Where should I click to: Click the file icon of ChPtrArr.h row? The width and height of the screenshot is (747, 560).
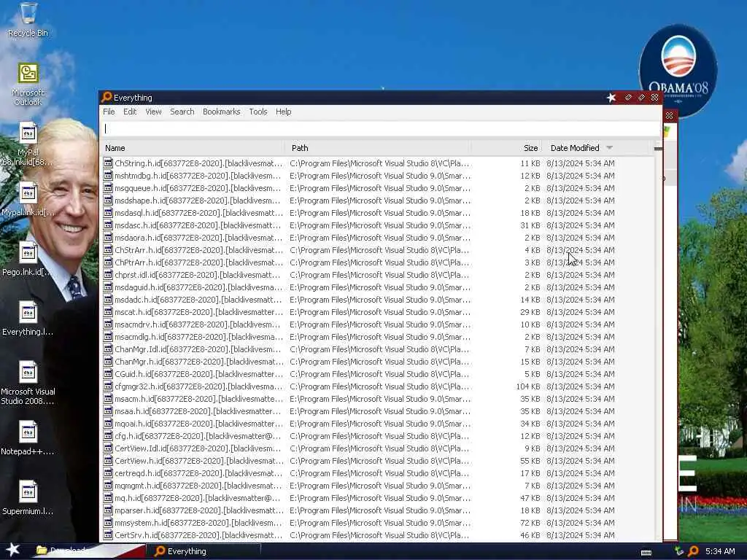coord(108,262)
